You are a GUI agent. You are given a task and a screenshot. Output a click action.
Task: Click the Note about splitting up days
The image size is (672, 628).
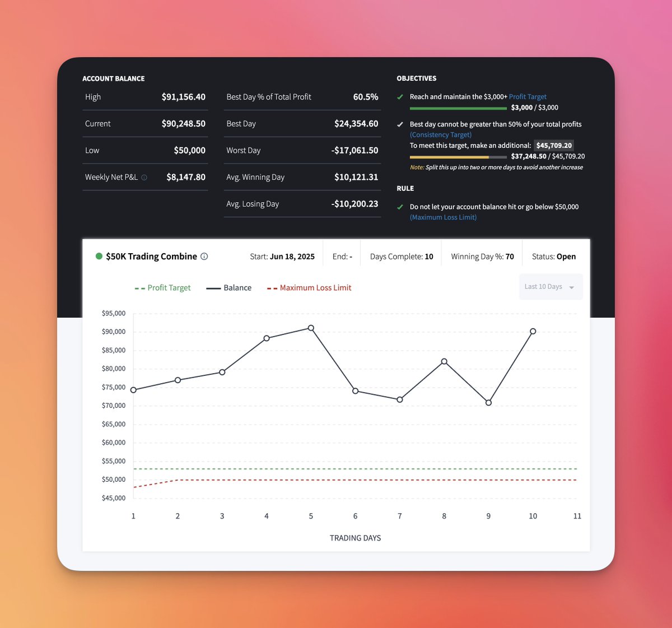(x=496, y=168)
